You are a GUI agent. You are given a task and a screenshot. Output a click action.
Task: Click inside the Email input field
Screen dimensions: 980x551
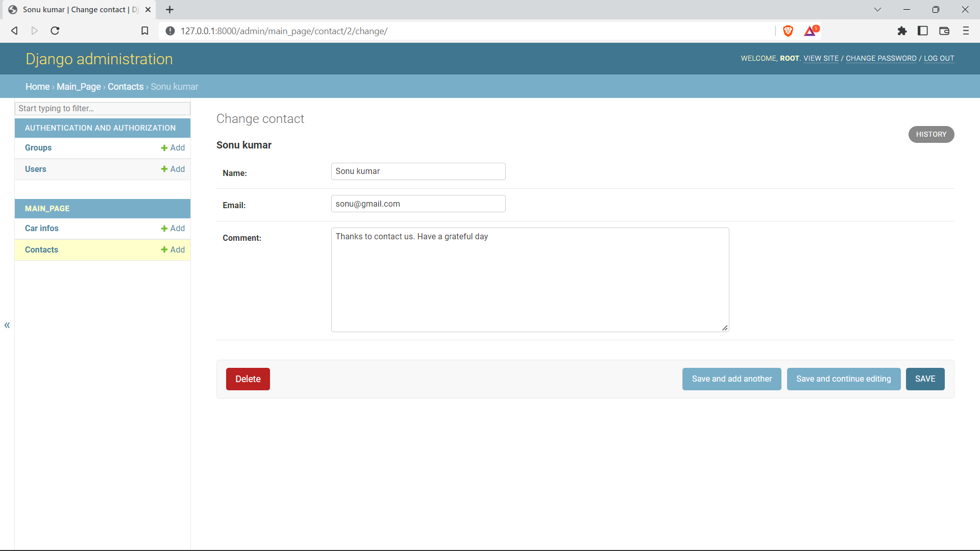pyautogui.click(x=418, y=204)
